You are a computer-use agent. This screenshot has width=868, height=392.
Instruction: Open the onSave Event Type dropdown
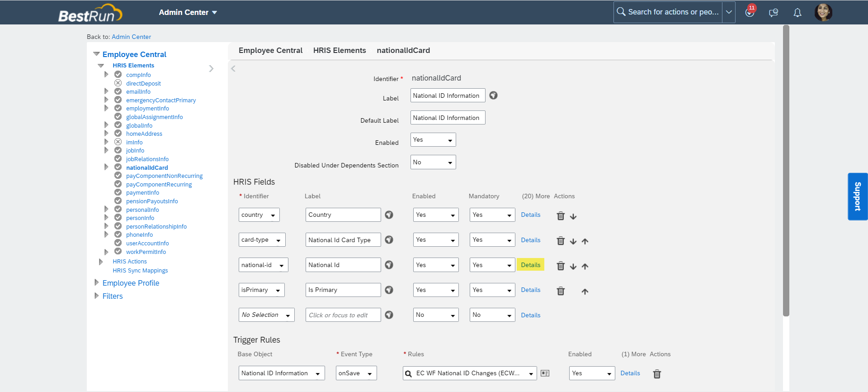click(356, 373)
